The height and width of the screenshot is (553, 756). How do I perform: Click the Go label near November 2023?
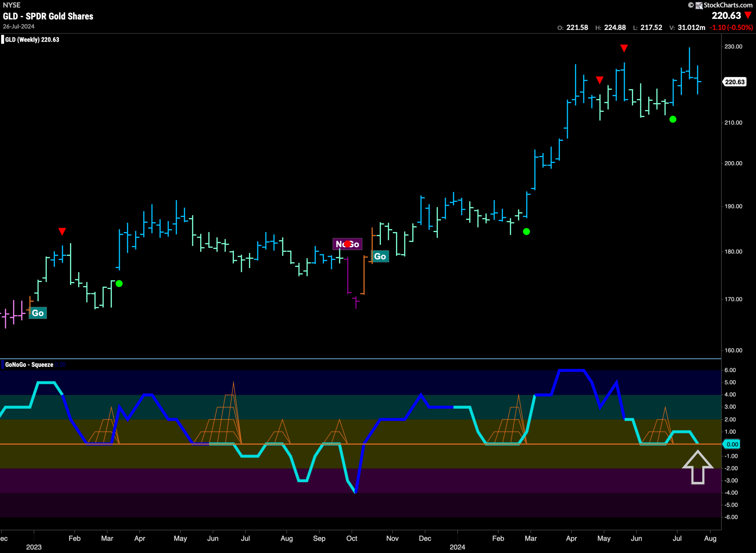380,256
